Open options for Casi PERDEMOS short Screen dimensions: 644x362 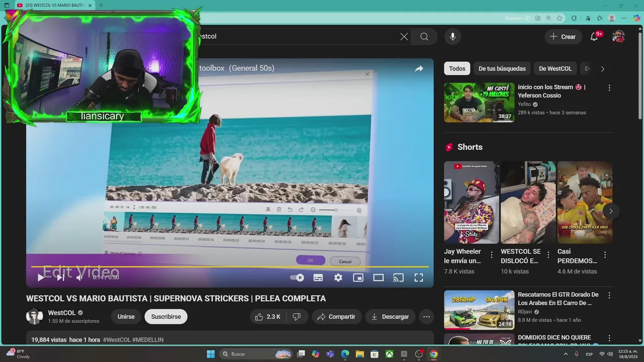pos(605,255)
